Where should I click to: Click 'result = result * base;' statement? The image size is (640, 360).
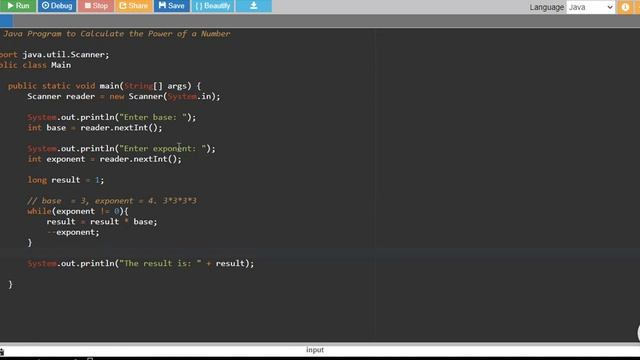point(102,222)
